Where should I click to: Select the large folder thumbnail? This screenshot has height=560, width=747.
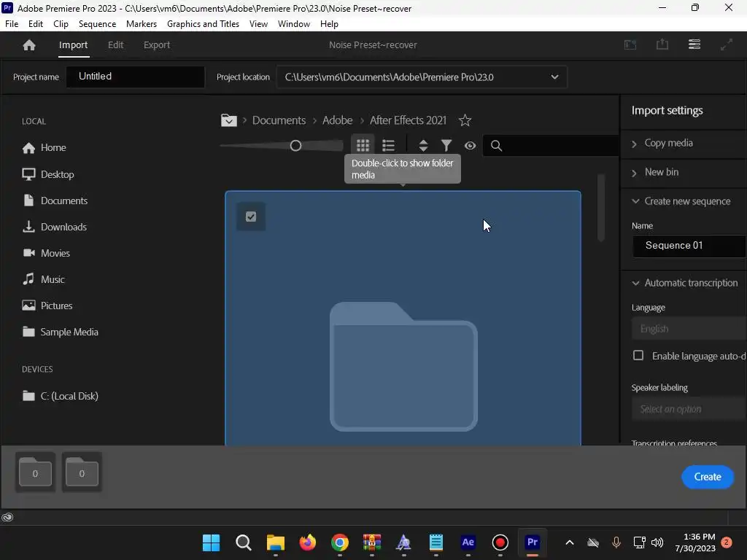403,318
